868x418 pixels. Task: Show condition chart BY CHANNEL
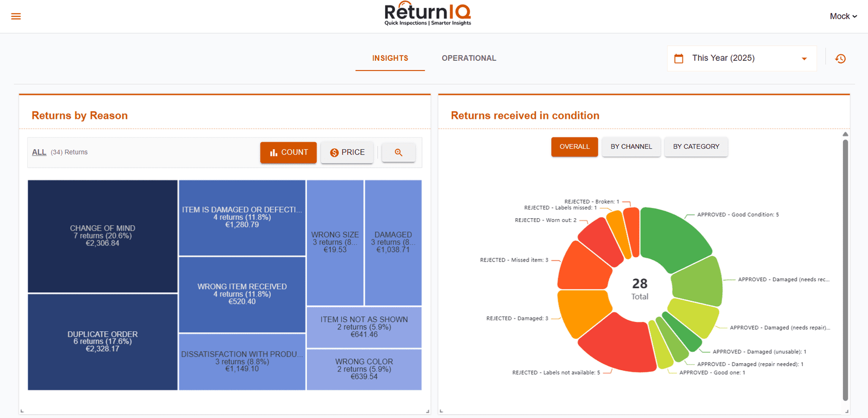[x=631, y=147]
